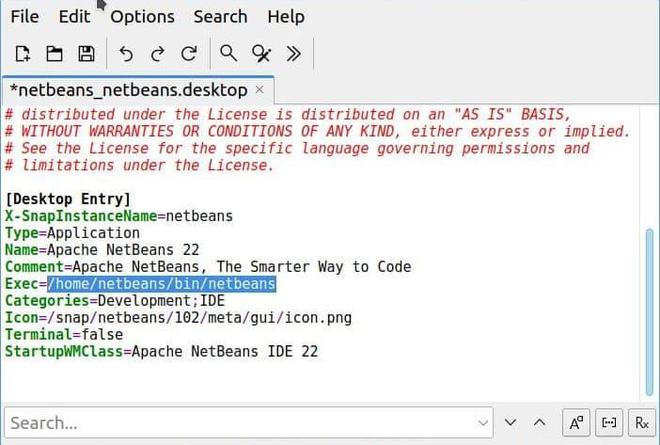Reload the file with circular arrow icon
This screenshot has width=660, height=445.
[189, 54]
